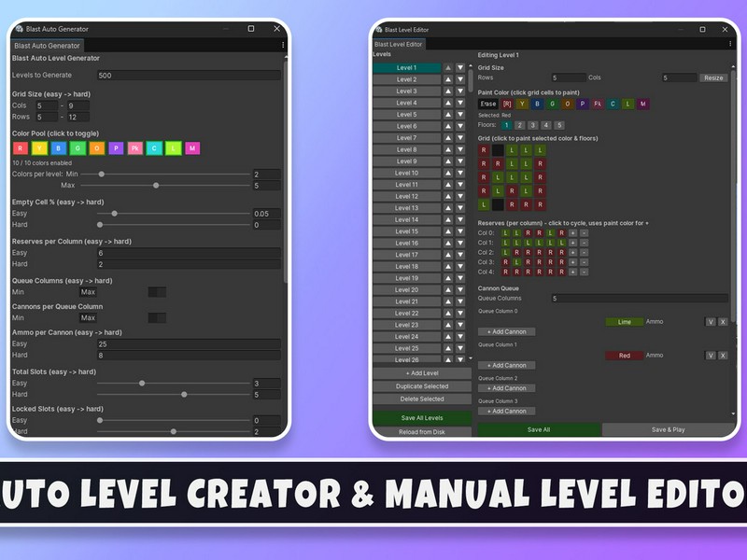Open Blast Level Editor tab kebab menu

click(x=730, y=44)
